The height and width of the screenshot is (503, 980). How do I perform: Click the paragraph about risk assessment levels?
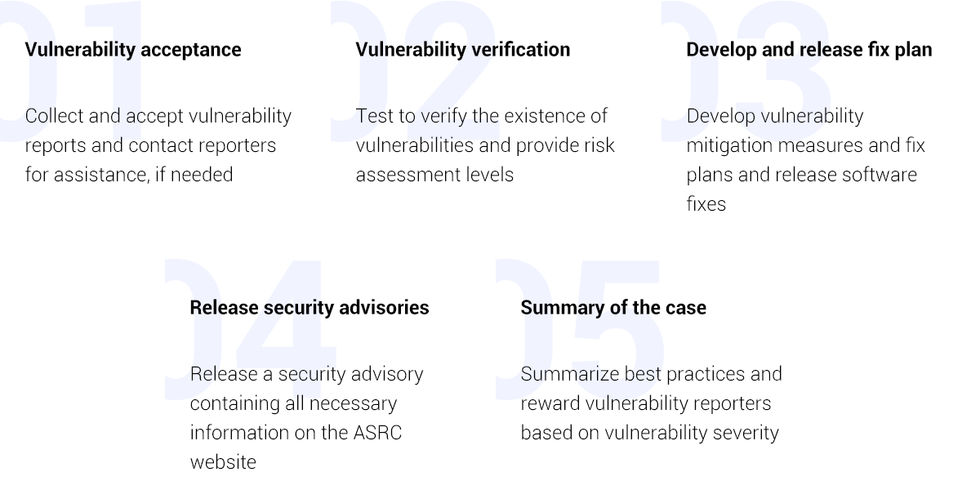point(485,145)
